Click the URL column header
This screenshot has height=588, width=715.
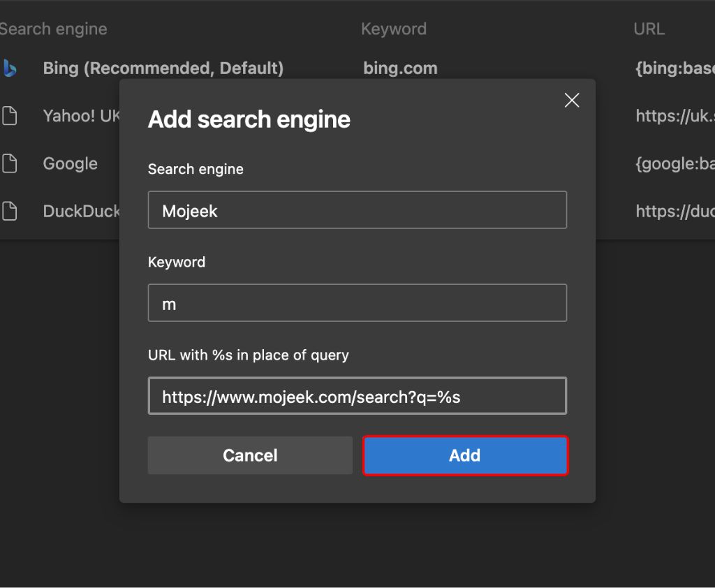click(x=649, y=29)
